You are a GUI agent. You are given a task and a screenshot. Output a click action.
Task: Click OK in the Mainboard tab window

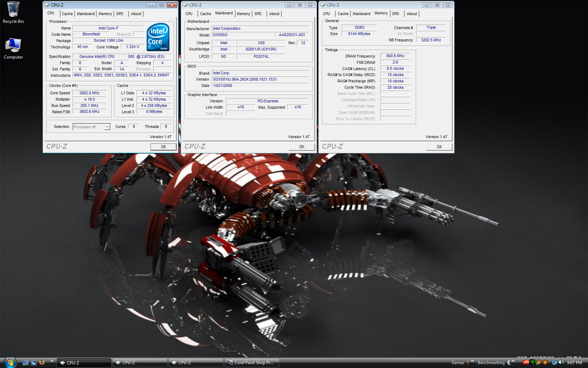point(302,147)
